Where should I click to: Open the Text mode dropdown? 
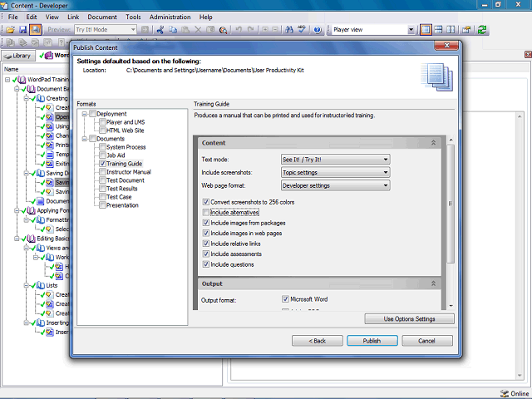336,160
